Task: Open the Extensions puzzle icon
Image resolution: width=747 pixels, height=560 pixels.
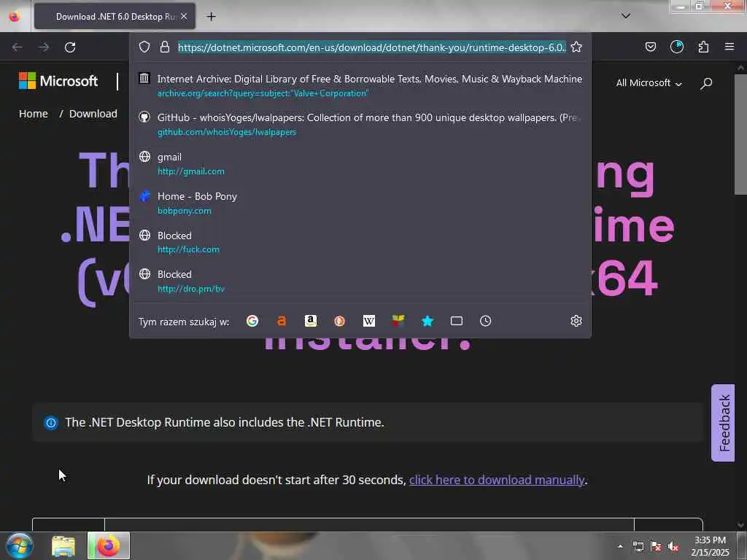Action: (703, 47)
